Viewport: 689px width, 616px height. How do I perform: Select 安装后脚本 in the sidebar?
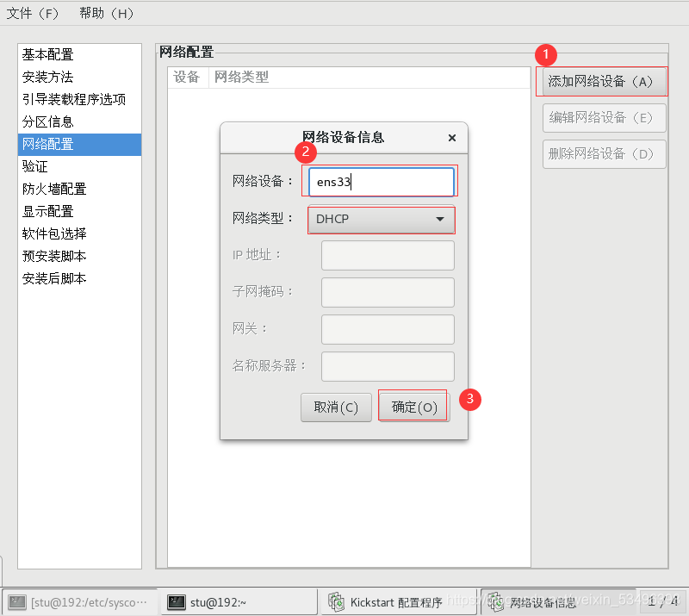tap(52, 278)
